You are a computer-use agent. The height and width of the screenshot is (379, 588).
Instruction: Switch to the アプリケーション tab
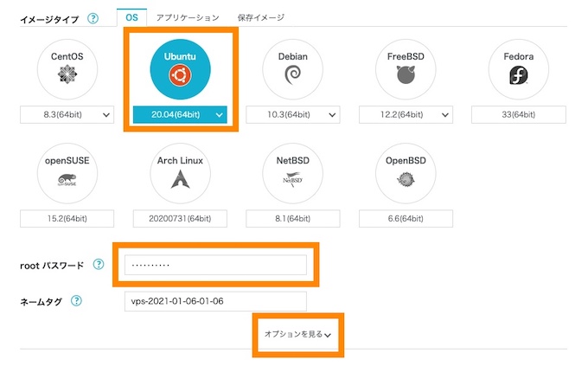point(188,17)
